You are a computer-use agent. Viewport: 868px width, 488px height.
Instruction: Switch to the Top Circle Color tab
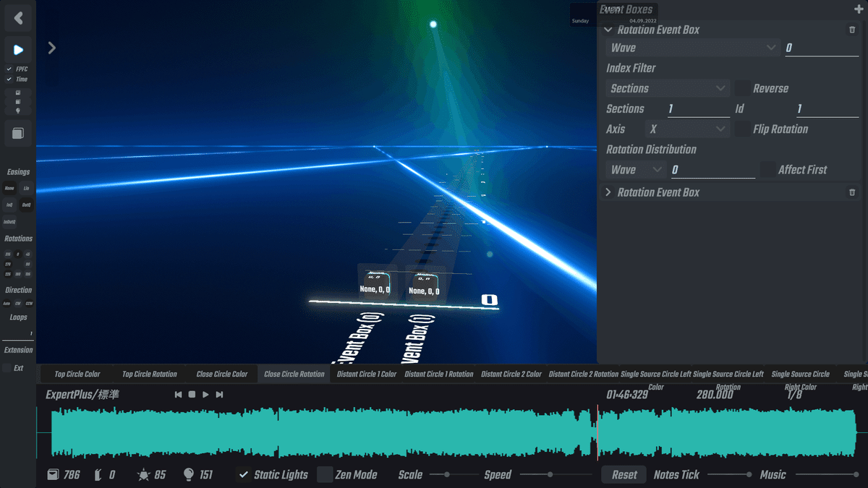click(x=77, y=374)
